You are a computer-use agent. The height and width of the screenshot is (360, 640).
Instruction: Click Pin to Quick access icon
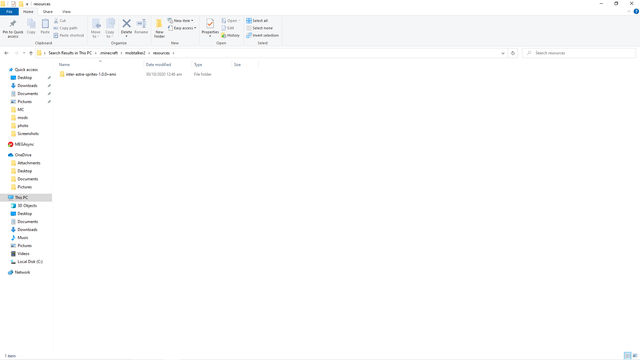click(13, 28)
